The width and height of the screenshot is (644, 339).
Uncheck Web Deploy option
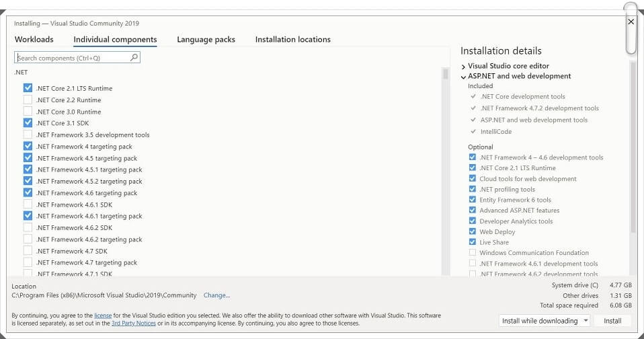pos(473,231)
